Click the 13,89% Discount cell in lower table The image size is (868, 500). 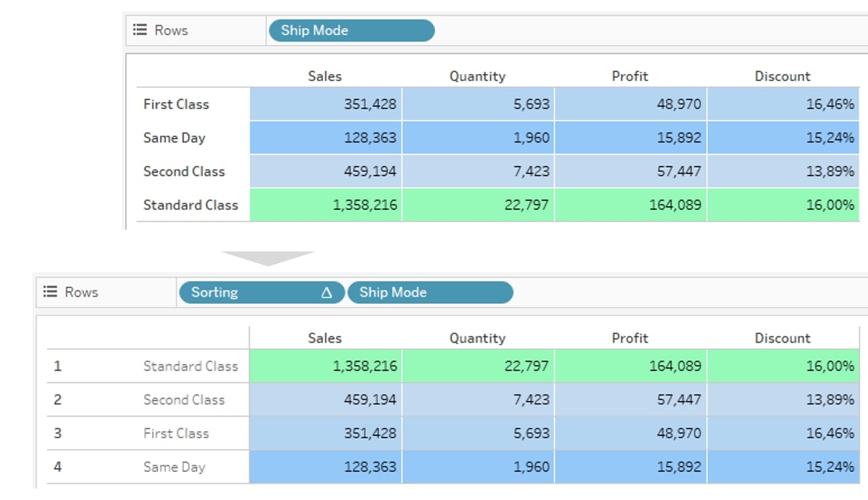point(783,400)
